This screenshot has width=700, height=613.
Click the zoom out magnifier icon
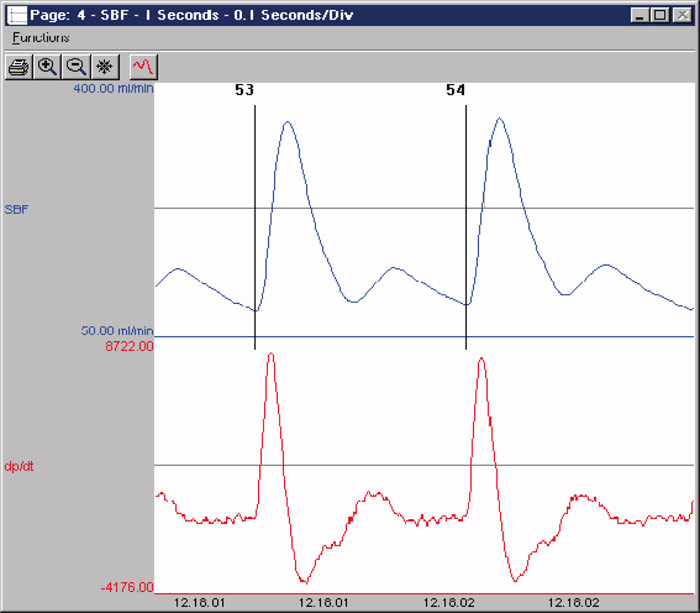tap(74, 67)
